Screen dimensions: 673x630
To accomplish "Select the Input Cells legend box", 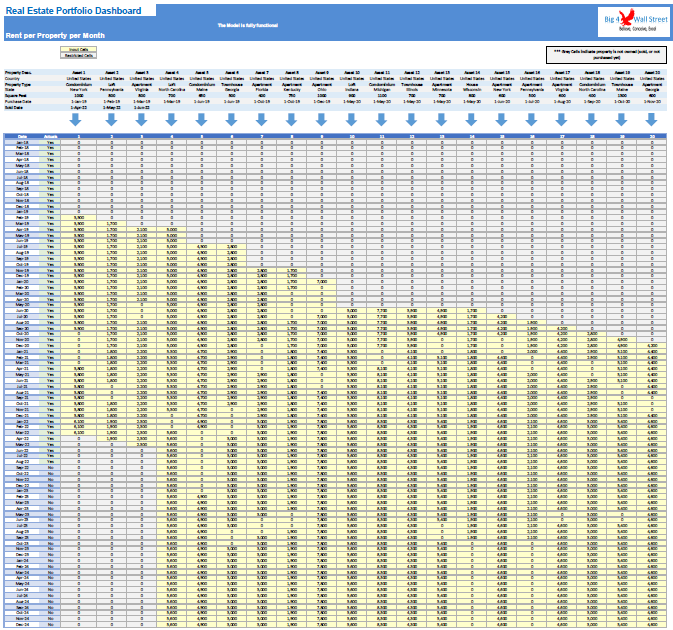I will tap(78, 49).
